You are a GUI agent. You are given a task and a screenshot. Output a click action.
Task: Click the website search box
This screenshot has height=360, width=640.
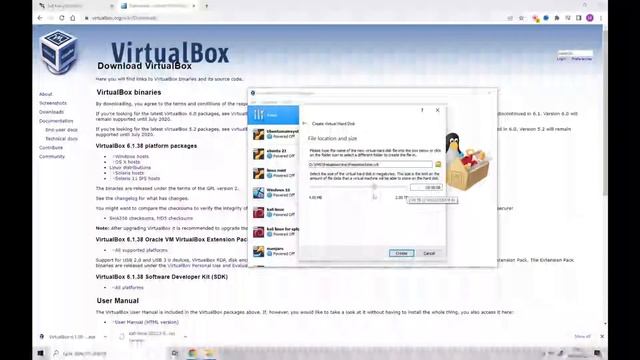575,53
